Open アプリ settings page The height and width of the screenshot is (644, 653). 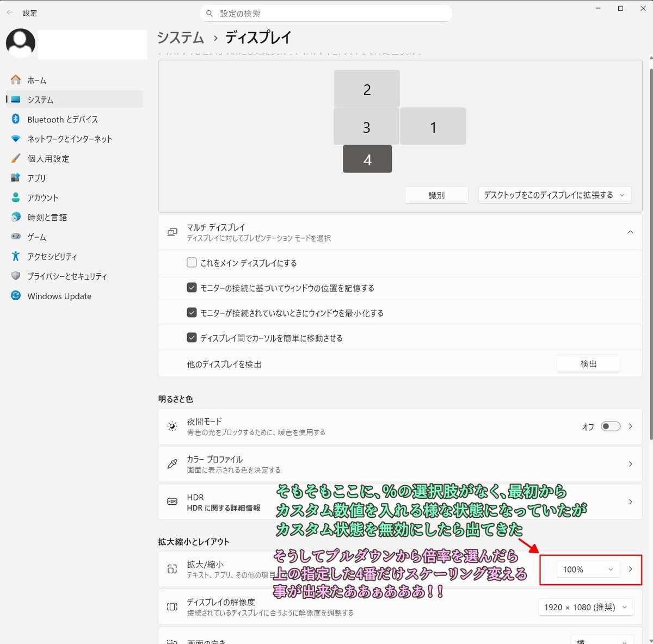(75, 178)
